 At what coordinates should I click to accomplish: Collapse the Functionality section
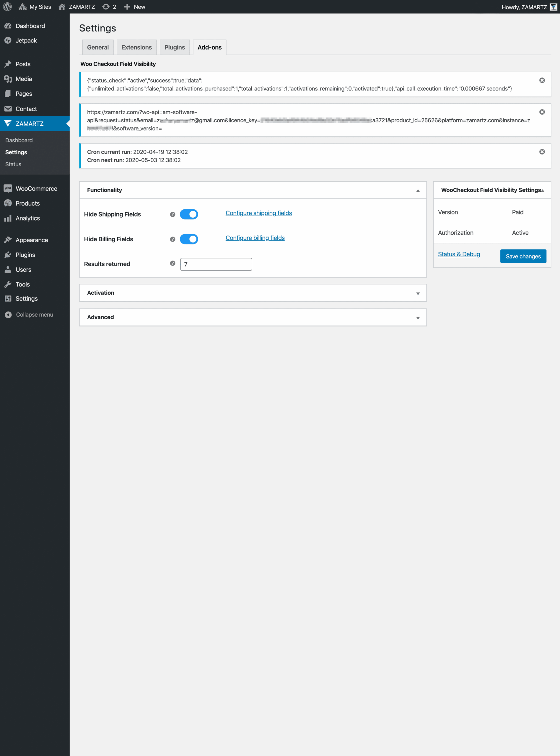tap(417, 190)
